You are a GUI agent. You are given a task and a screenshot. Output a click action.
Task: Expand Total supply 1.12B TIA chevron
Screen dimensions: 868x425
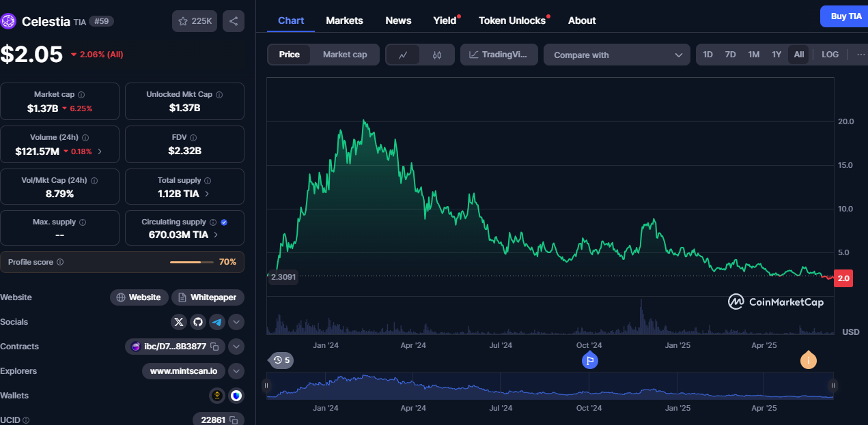coord(207,194)
